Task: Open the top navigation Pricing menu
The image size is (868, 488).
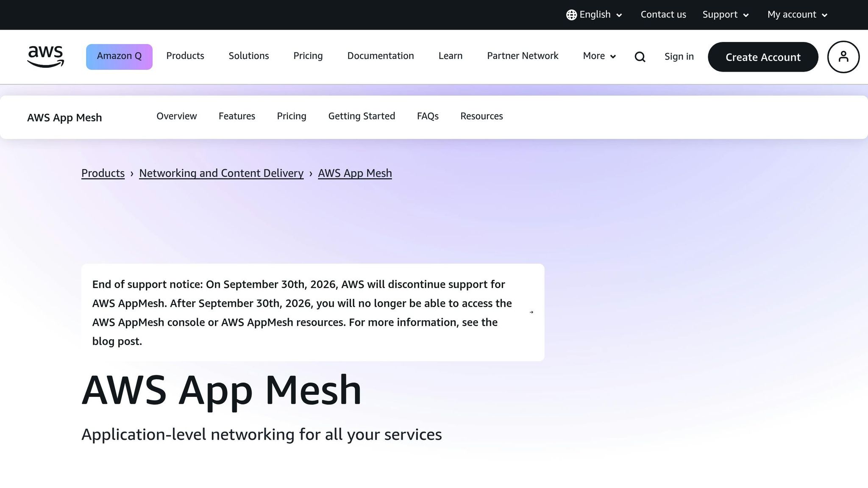Action: (x=308, y=56)
